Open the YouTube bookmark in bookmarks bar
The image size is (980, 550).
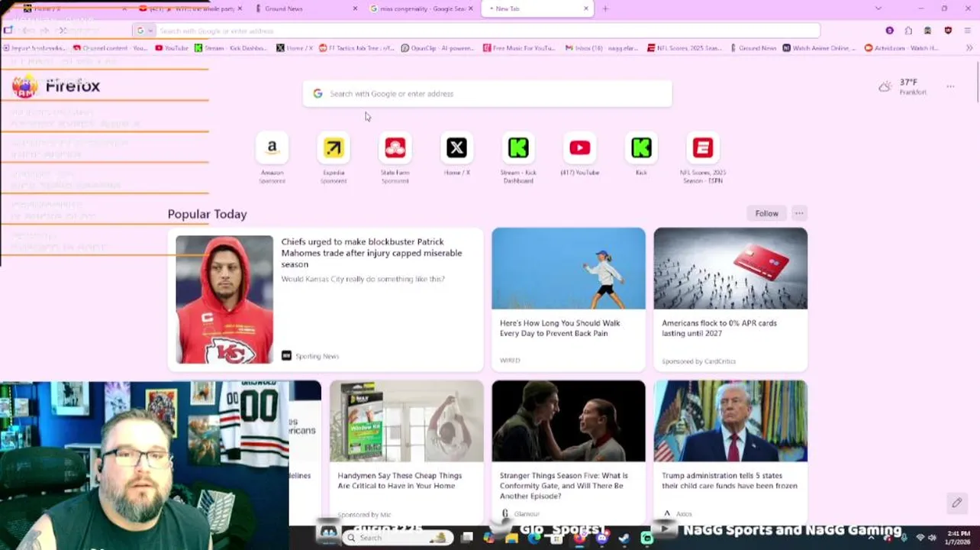click(171, 47)
